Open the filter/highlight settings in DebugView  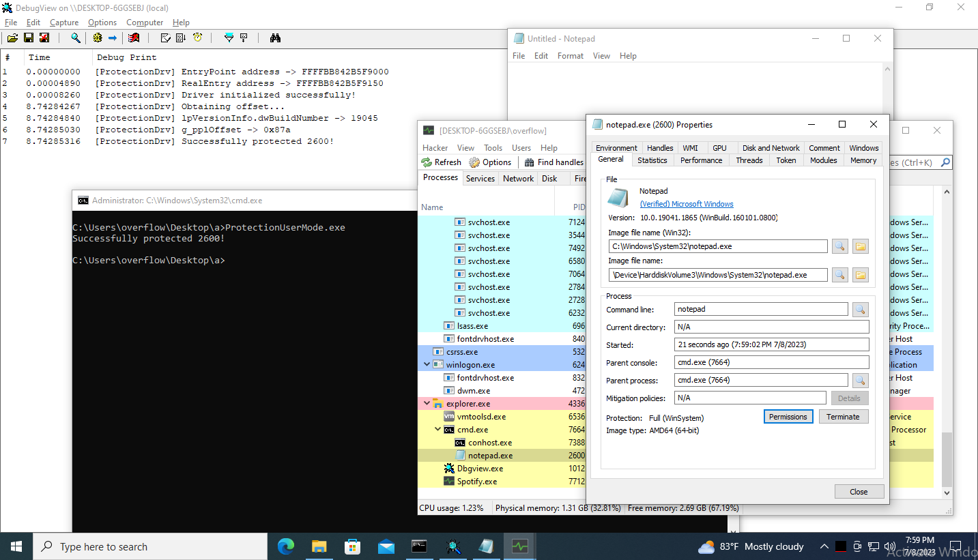point(229,38)
